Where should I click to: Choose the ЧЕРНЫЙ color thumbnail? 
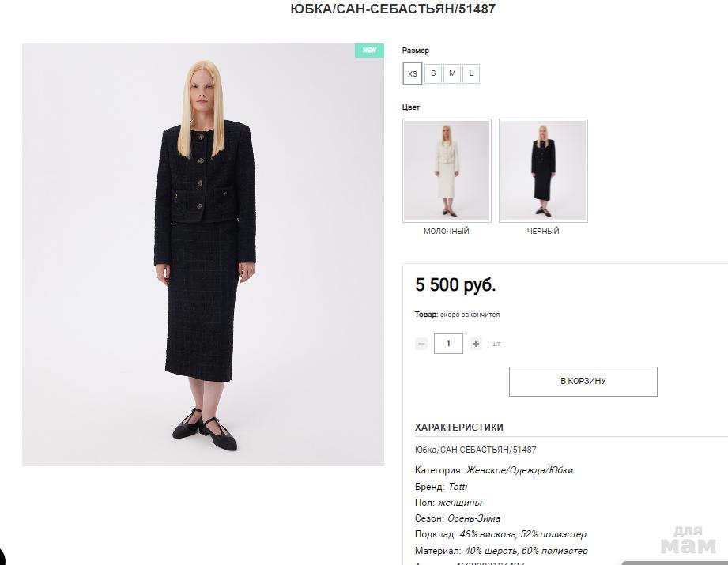click(543, 171)
